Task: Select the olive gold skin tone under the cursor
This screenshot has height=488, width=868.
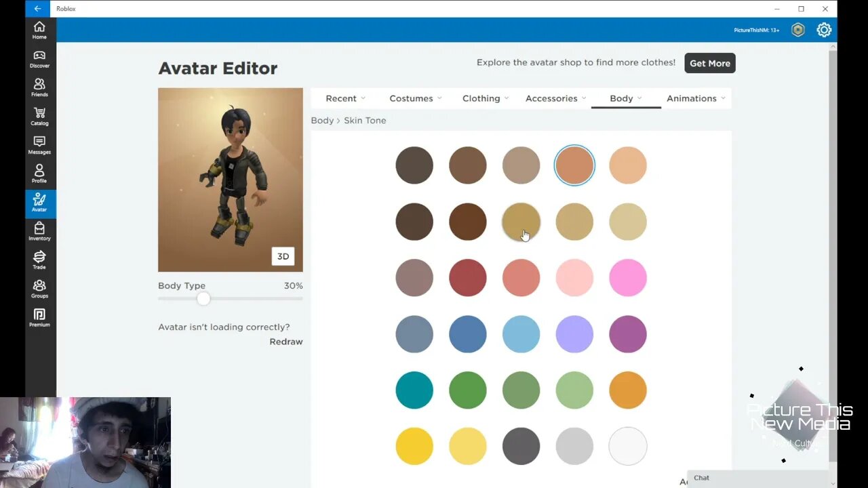Action: (x=521, y=222)
